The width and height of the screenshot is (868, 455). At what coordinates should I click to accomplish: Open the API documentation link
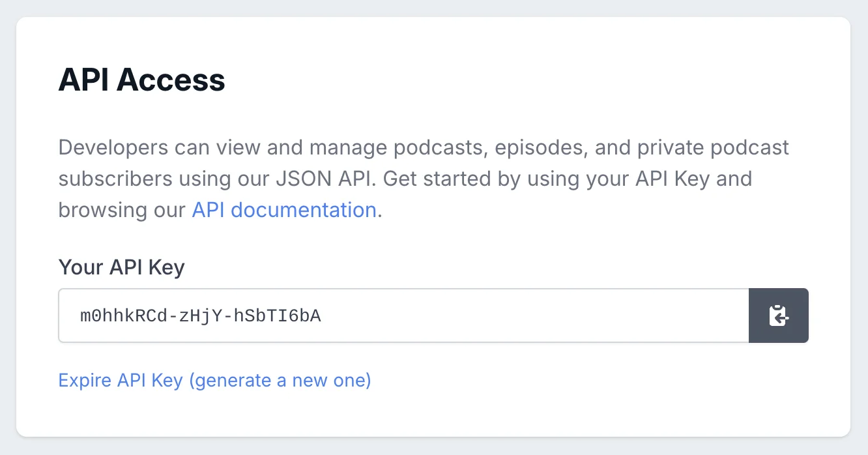(284, 210)
